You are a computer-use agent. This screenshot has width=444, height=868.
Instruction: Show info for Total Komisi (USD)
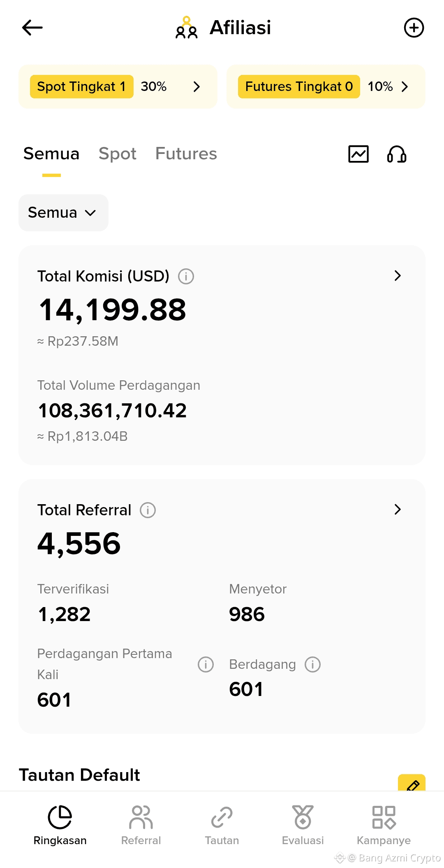click(186, 276)
